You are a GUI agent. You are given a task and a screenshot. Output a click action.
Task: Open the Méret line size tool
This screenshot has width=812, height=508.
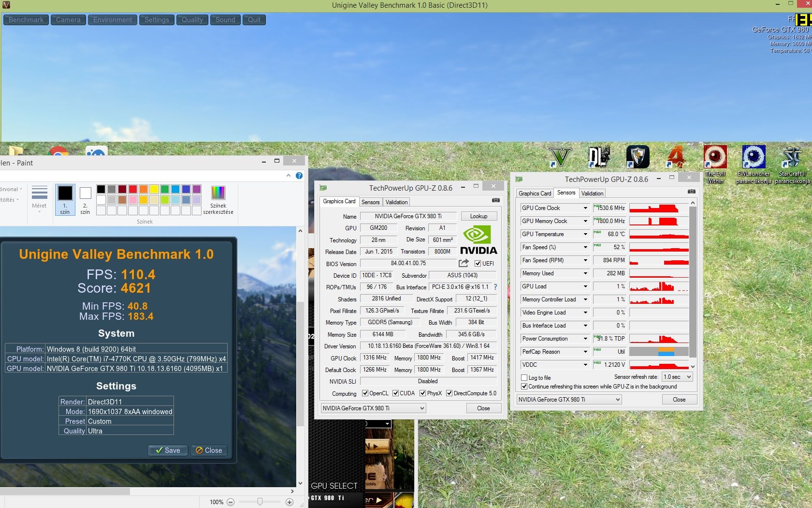(39, 199)
